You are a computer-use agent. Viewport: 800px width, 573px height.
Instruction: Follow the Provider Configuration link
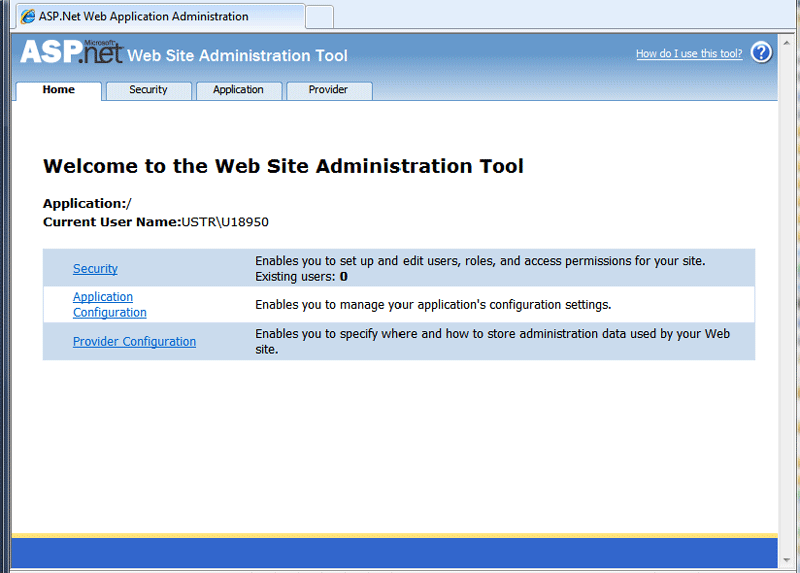(x=134, y=341)
